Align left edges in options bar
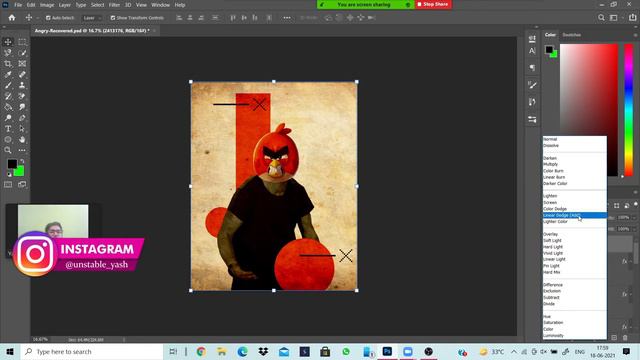This screenshot has height=360, width=640. tap(179, 18)
